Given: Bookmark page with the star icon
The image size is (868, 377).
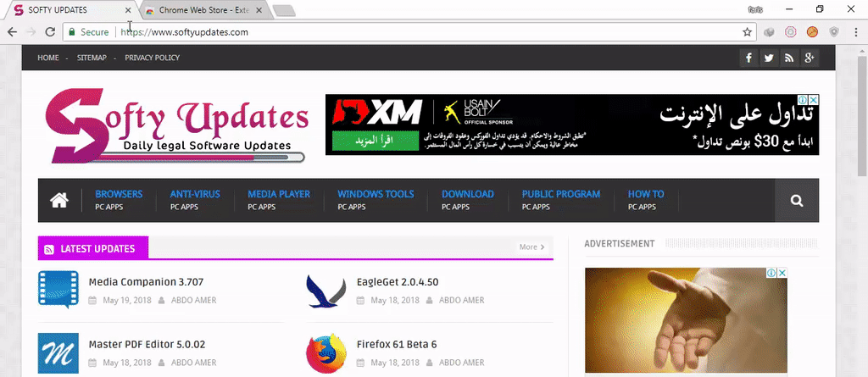Looking at the screenshot, I should pos(747,32).
